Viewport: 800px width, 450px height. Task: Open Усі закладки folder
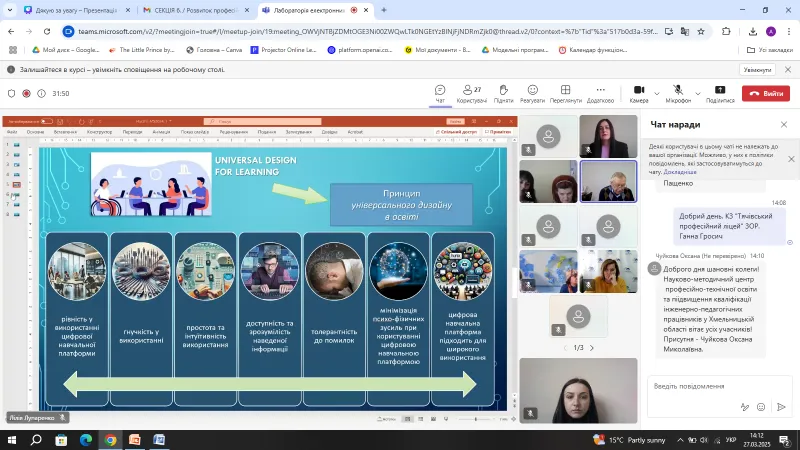[769, 50]
